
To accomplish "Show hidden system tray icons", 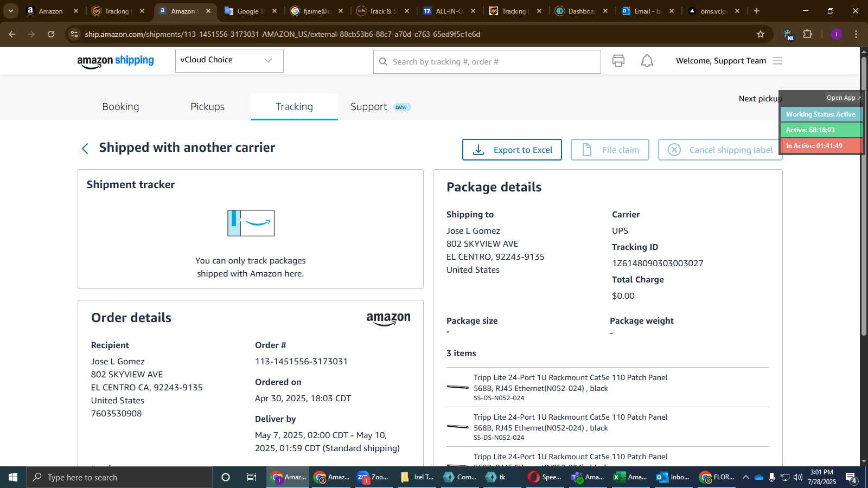I will (745, 477).
